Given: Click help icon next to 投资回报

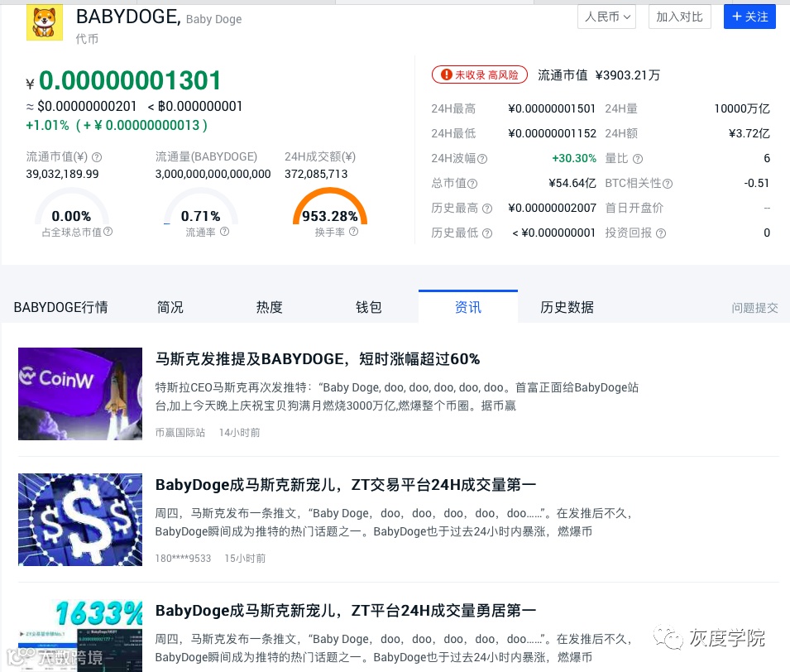Looking at the screenshot, I should point(661,233).
